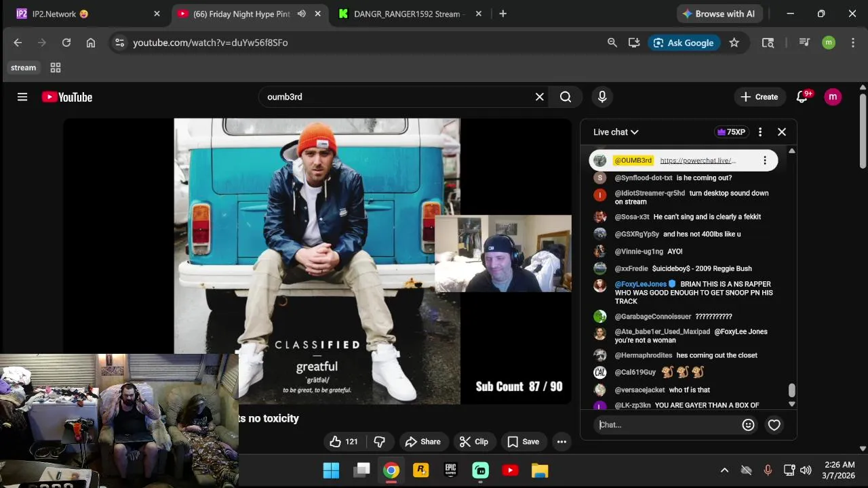Viewport: 868px width, 488px height.
Task: Click the page vertical scrollbar
Action: pos(863,132)
